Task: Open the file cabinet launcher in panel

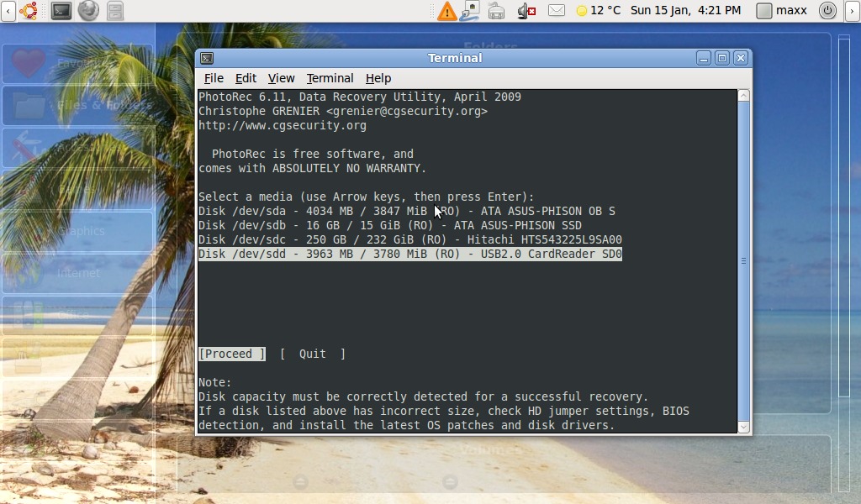Action: pos(115,10)
